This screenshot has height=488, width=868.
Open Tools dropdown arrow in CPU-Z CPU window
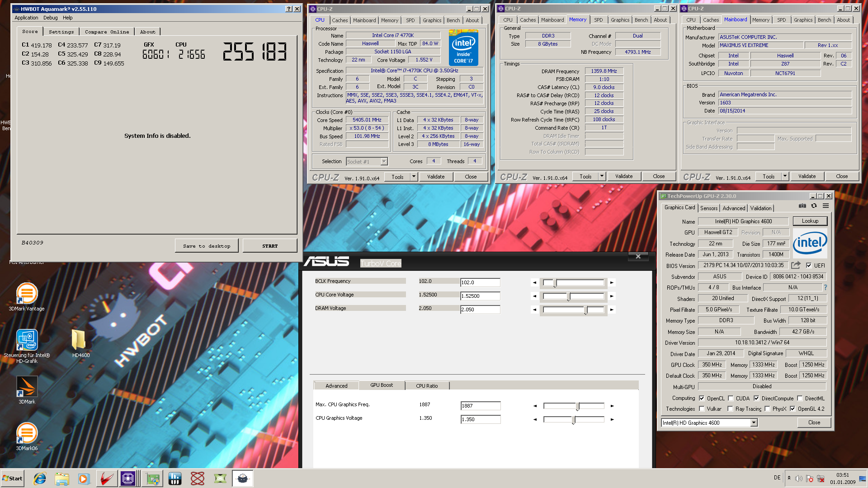(x=414, y=177)
